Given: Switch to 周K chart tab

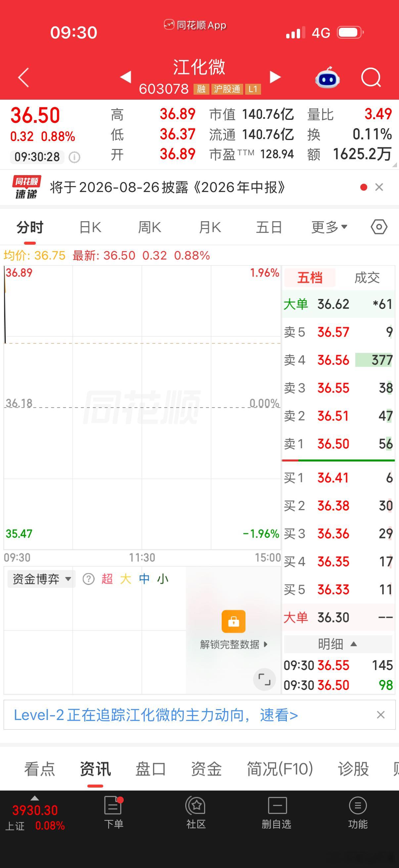Looking at the screenshot, I should pyautogui.click(x=150, y=227).
